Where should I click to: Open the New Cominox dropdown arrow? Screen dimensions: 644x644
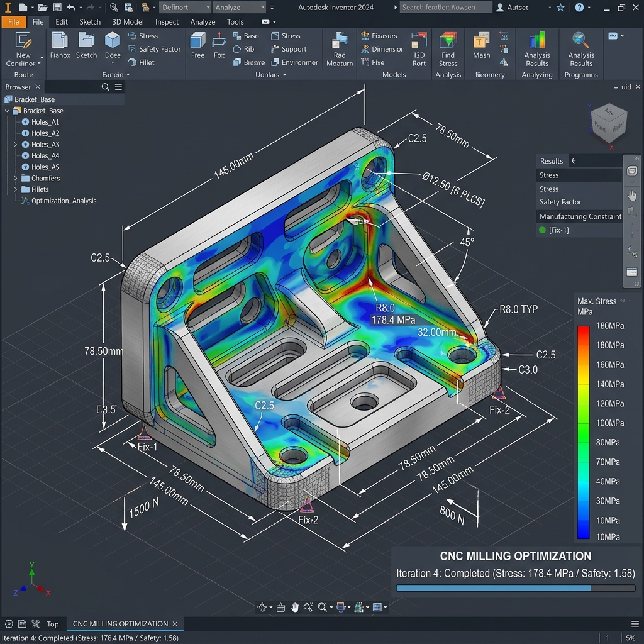pos(40,64)
